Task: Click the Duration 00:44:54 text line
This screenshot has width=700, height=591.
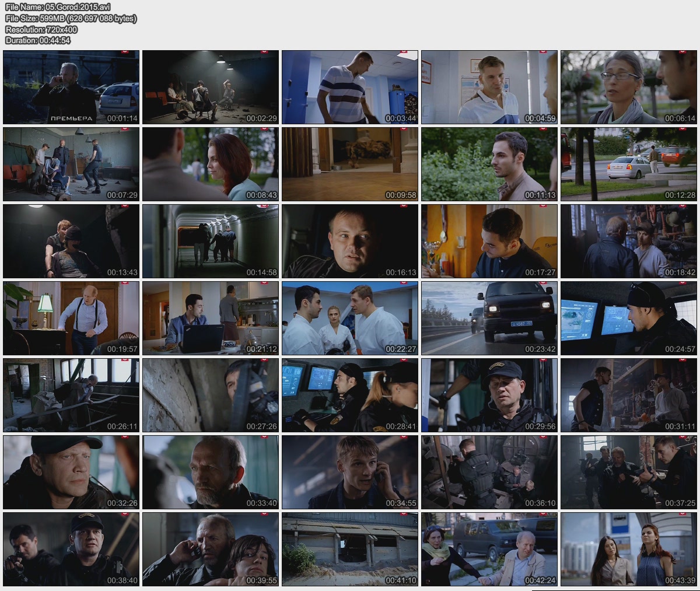Action: click(x=38, y=40)
